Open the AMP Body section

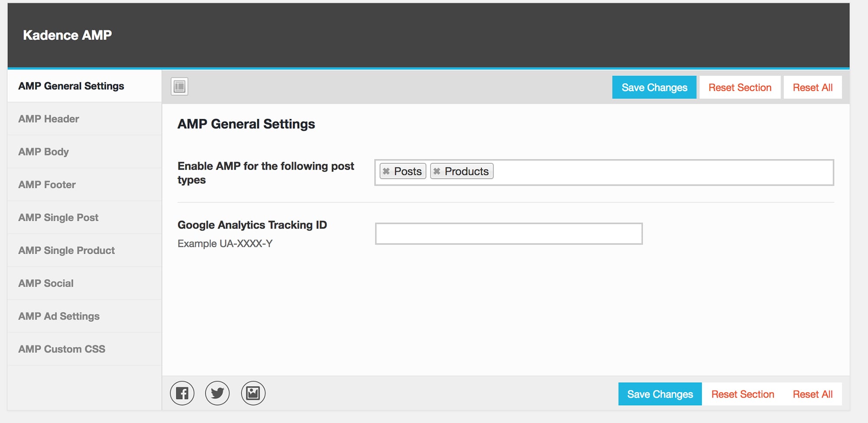click(x=43, y=151)
